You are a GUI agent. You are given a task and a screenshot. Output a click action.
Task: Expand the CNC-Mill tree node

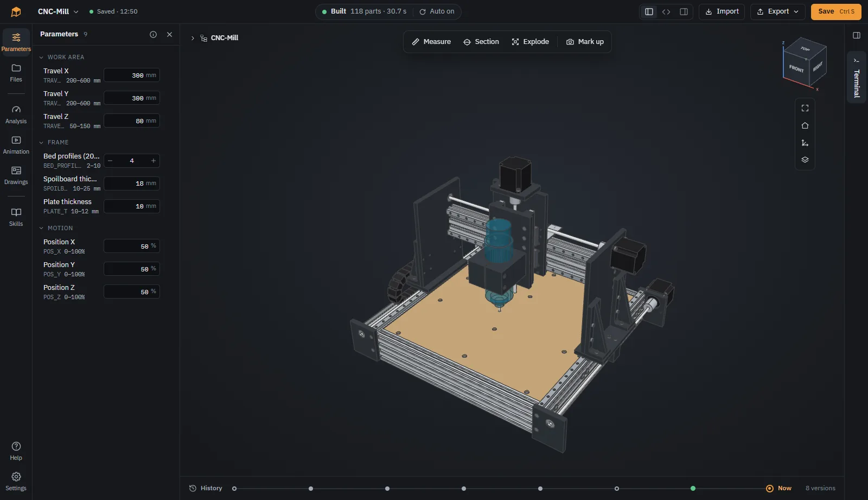[x=193, y=38]
